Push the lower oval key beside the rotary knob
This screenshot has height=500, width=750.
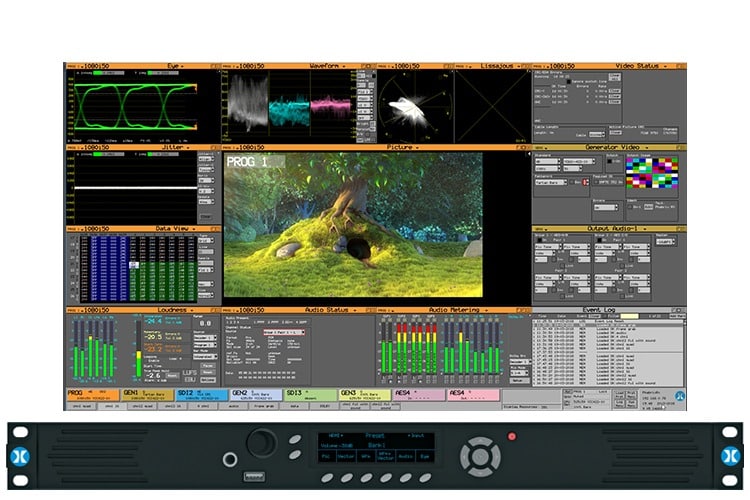295,455
